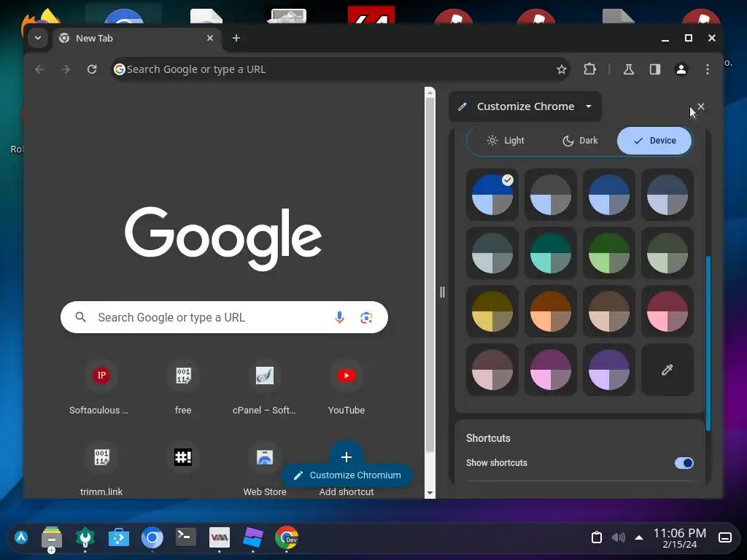Select the Dark theme mode
Screen dimensions: 747x560
pyautogui.click(x=580, y=141)
